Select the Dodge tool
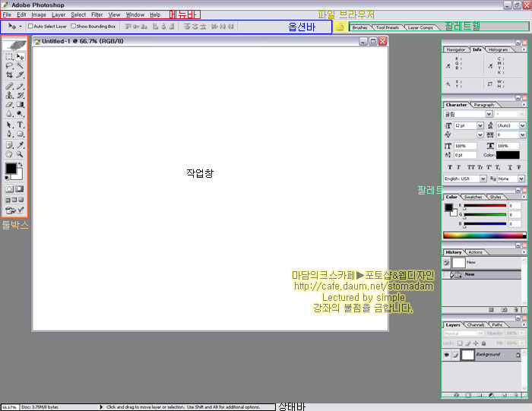 pyautogui.click(x=20, y=114)
